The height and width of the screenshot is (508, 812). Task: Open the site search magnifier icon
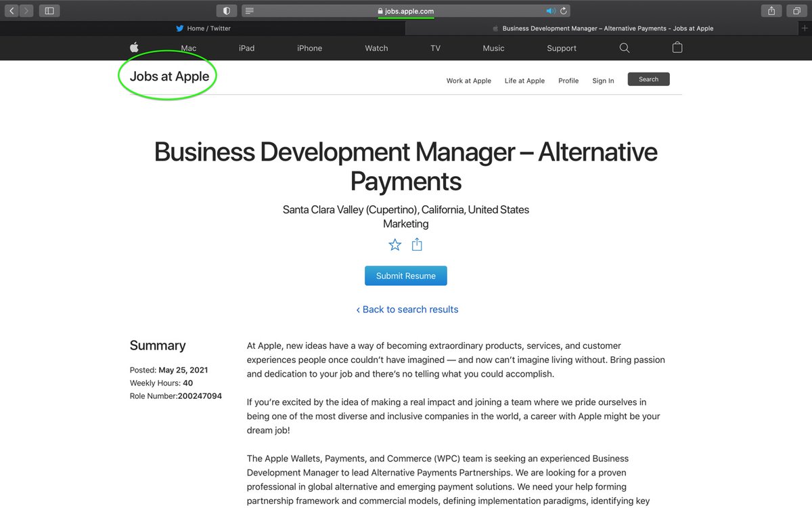625,48
